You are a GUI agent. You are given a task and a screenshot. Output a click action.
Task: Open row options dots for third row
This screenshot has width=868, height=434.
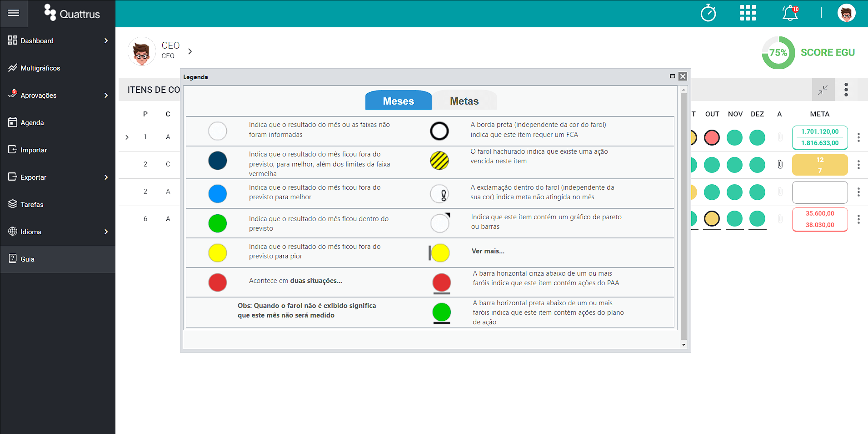click(x=858, y=192)
